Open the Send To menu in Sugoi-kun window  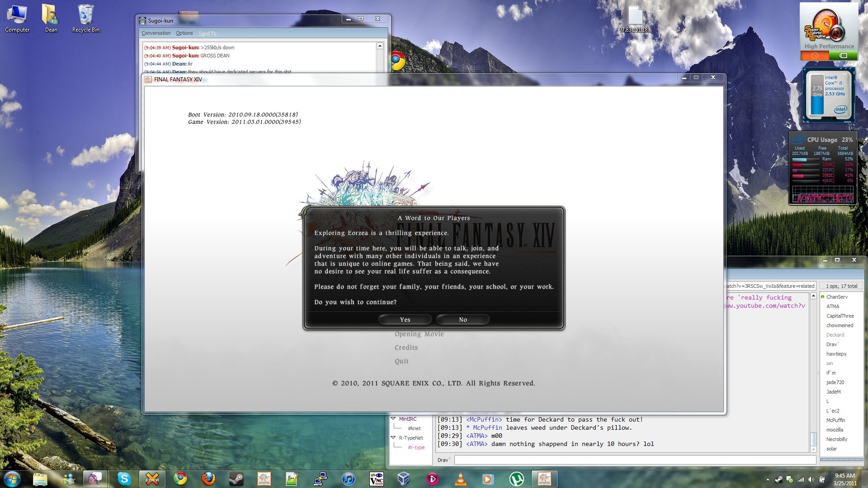pyautogui.click(x=208, y=33)
